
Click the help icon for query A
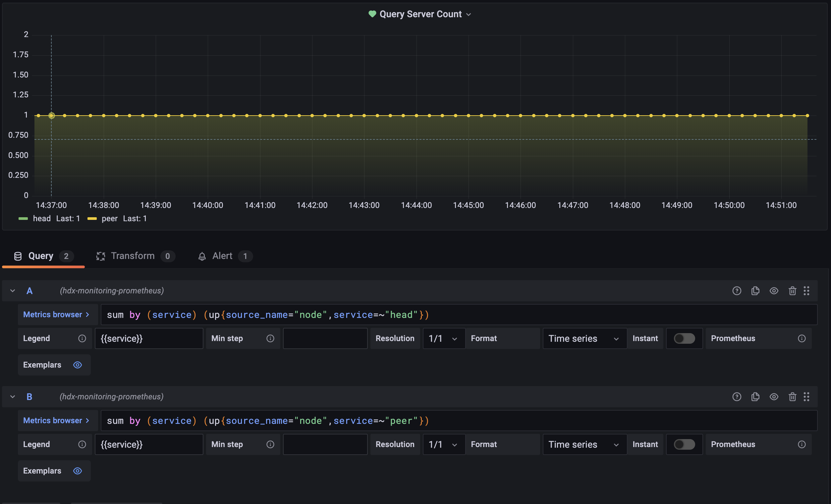[737, 291]
